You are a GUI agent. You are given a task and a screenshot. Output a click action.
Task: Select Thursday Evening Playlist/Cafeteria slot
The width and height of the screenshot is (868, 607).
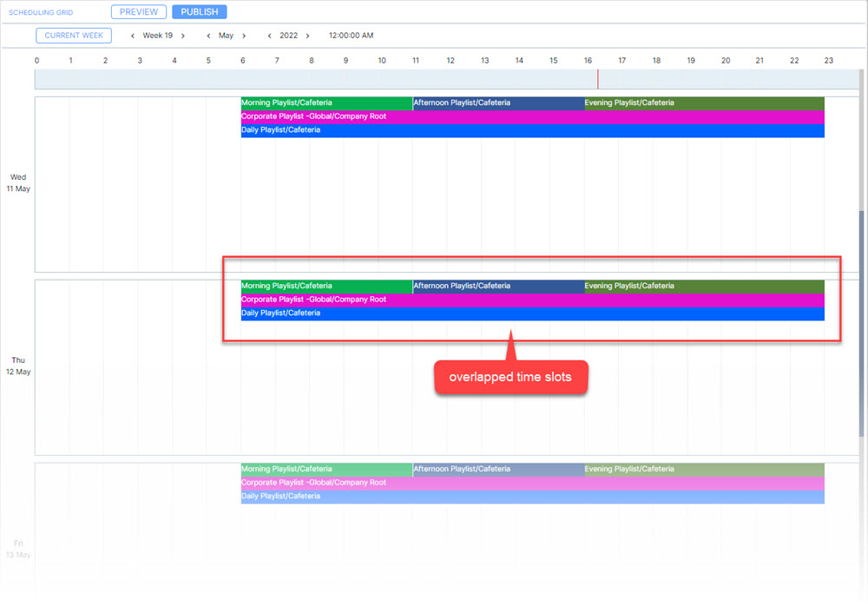pyautogui.click(x=704, y=287)
